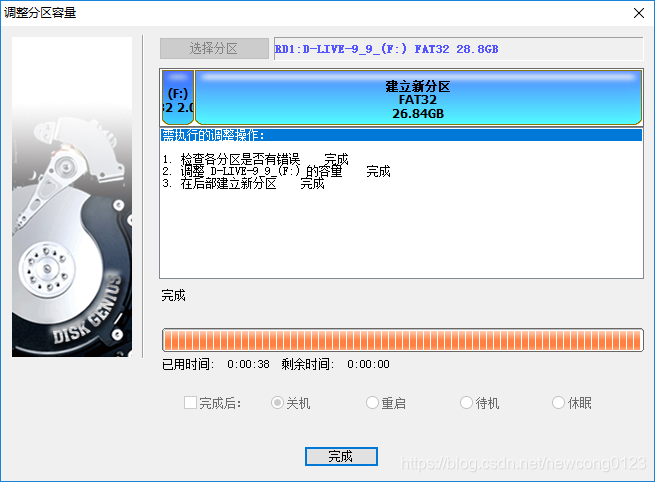The image size is (656, 482).
Task: Click the 剩余时间 0:00:00 value
Action: [368, 364]
